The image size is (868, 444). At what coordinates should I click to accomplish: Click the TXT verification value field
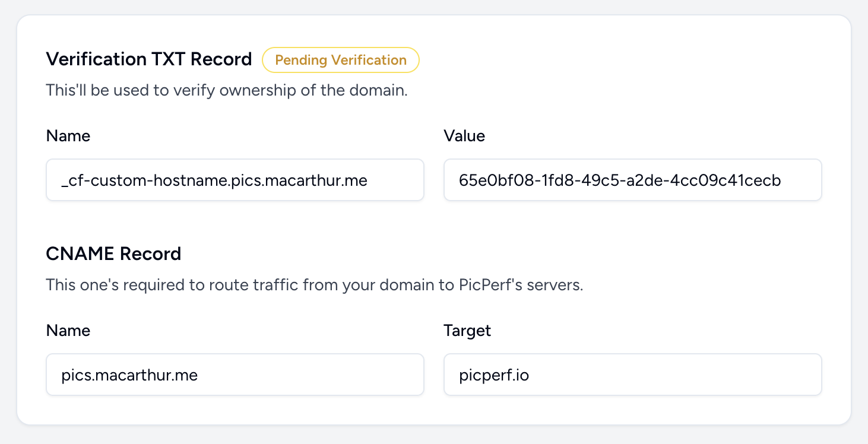[632, 180]
